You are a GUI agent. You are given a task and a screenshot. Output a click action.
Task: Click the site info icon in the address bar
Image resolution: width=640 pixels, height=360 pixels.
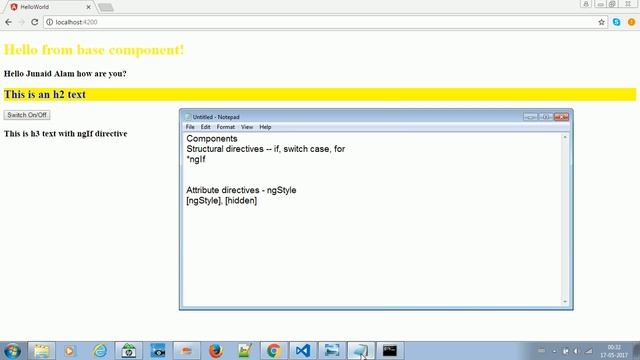point(49,22)
